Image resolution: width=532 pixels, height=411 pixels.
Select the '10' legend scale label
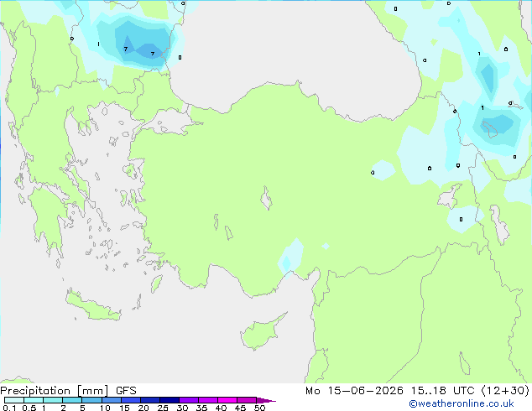click(x=105, y=408)
